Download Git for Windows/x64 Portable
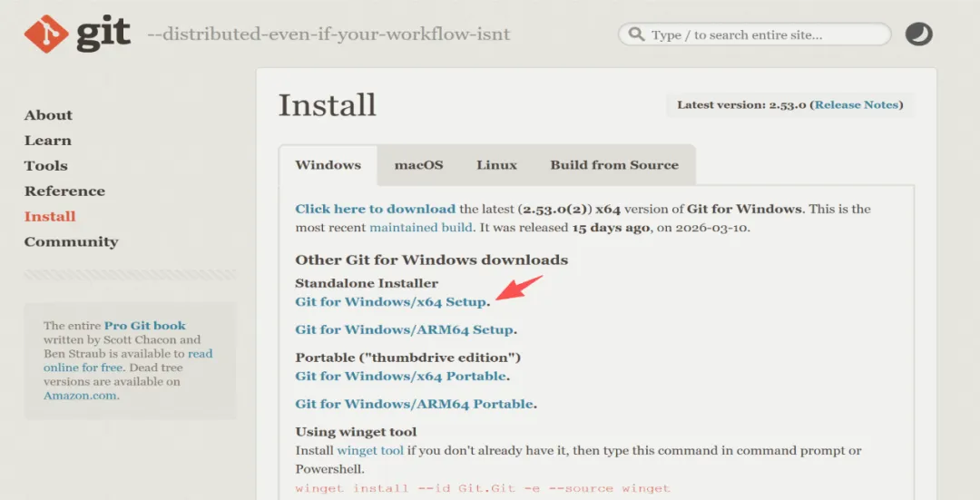The height and width of the screenshot is (500, 980). [401, 377]
